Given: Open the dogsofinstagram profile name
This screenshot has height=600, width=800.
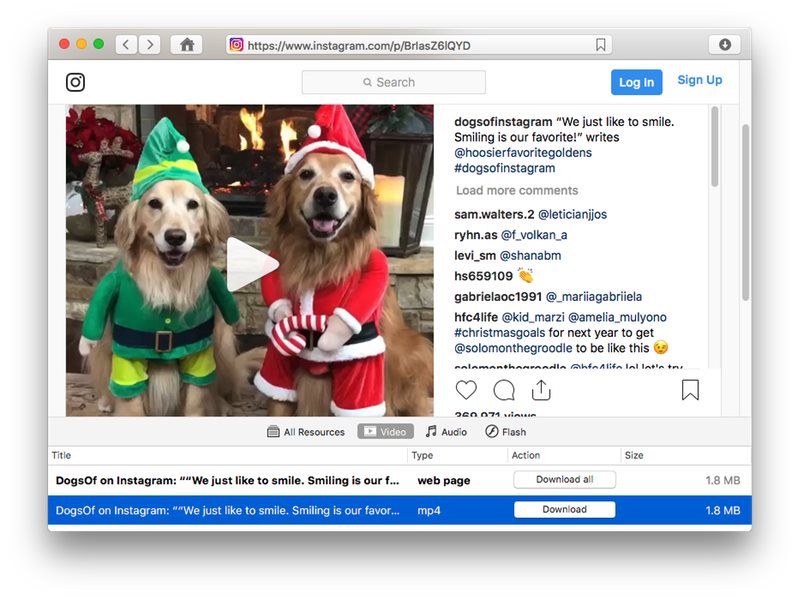Looking at the screenshot, I should click(503, 122).
